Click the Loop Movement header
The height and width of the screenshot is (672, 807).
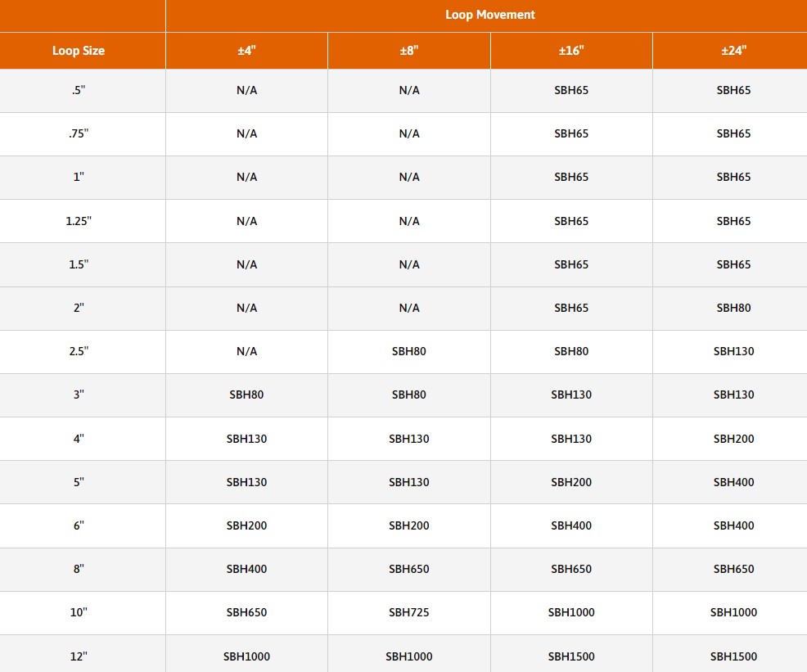click(490, 15)
